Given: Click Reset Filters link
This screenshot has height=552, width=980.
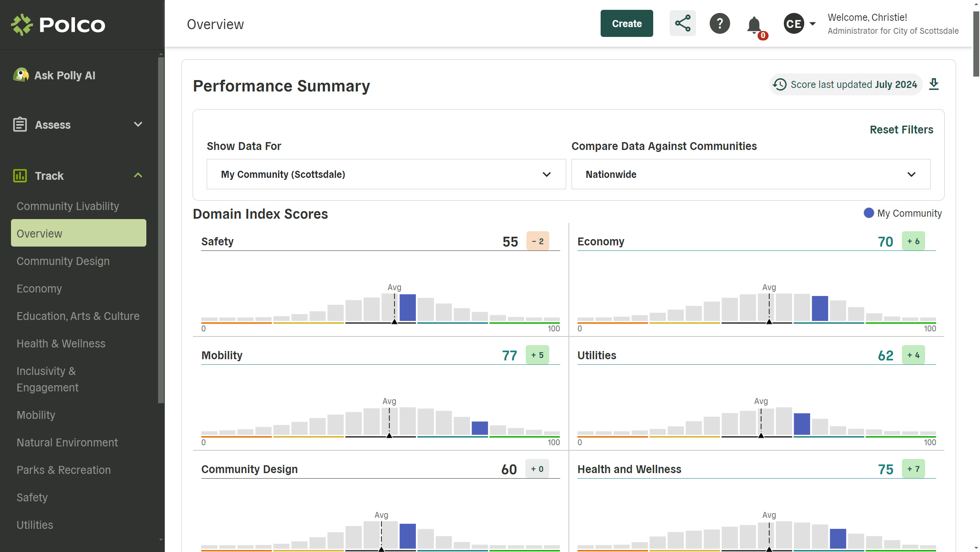Looking at the screenshot, I should (901, 130).
